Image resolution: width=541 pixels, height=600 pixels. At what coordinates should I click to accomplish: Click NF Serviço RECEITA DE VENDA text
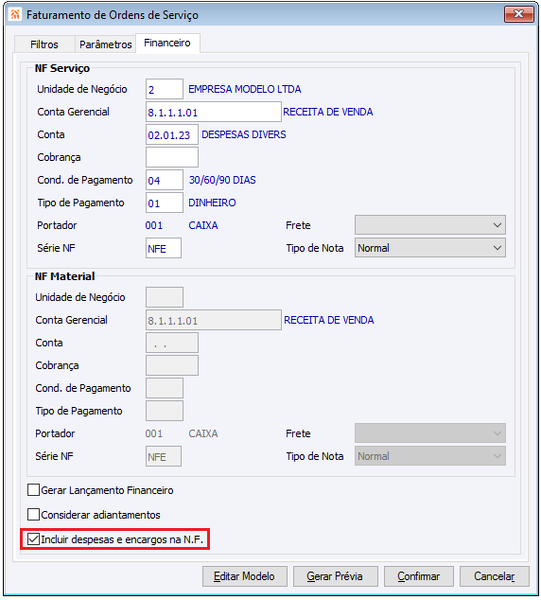tap(328, 112)
